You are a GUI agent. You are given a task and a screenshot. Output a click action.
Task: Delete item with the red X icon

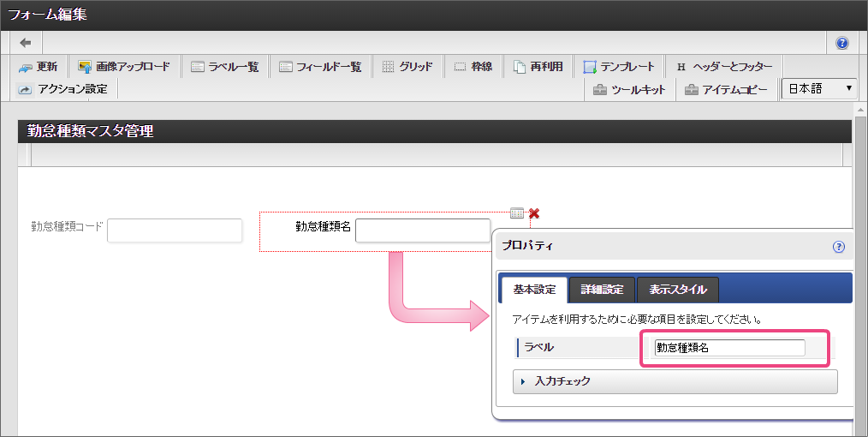tap(534, 213)
